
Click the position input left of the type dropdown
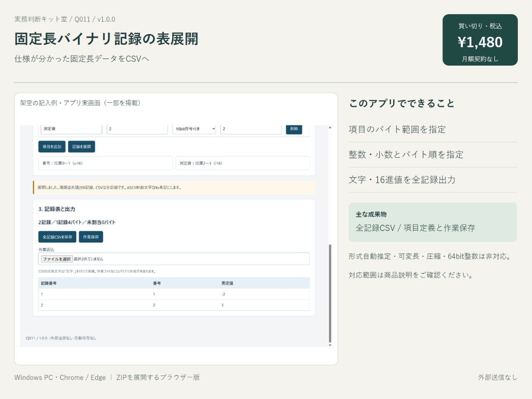coord(137,129)
